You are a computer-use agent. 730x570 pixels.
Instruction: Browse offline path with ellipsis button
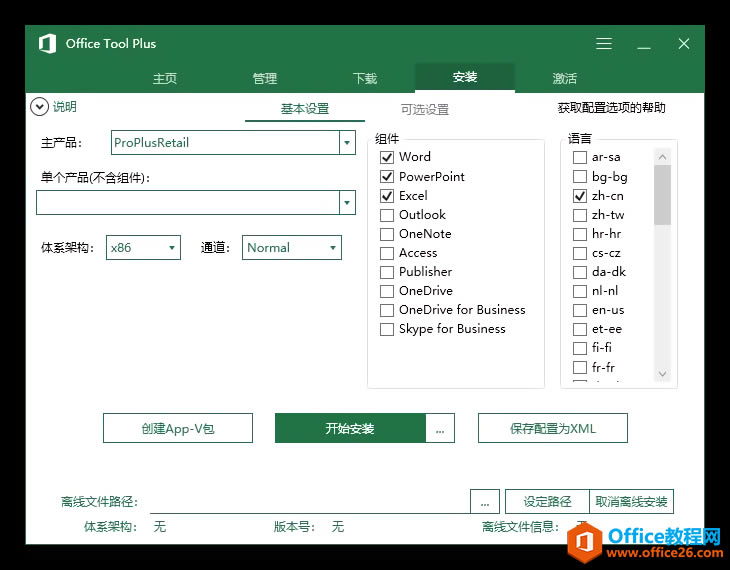tap(485, 502)
